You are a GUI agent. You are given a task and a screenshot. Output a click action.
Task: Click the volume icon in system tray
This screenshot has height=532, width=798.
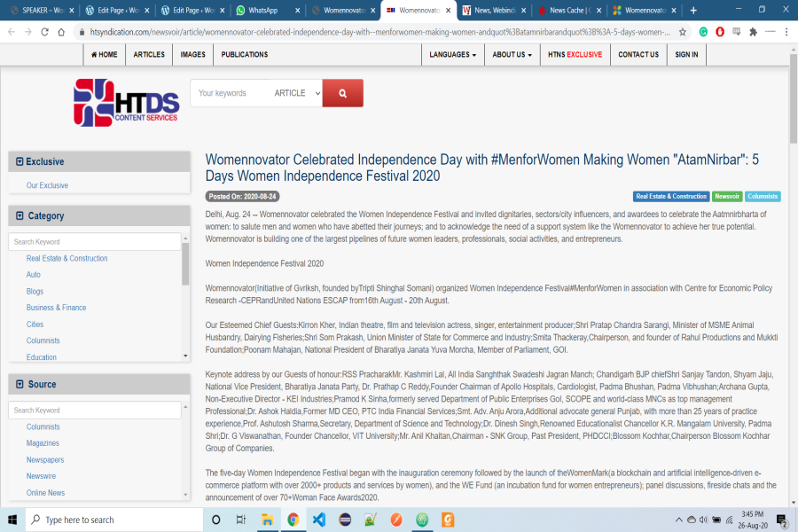pos(704,520)
